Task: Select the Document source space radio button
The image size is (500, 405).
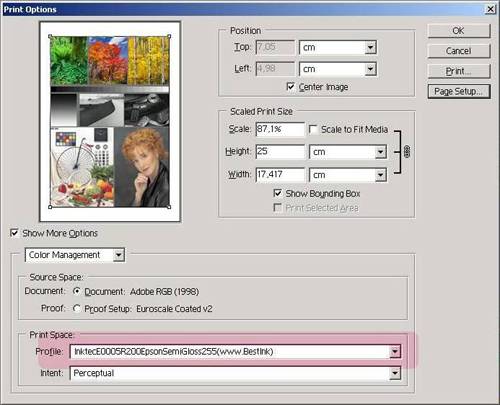Action: coord(77,291)
